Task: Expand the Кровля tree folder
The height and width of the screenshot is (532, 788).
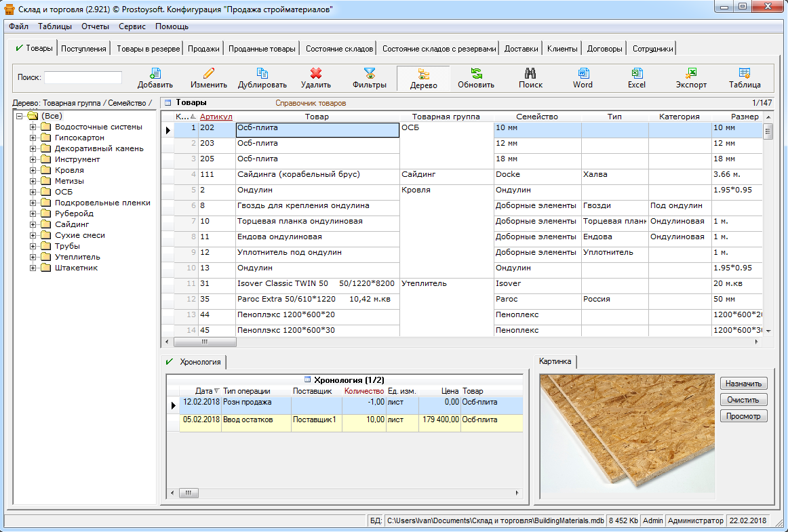Action: (32, 170)
